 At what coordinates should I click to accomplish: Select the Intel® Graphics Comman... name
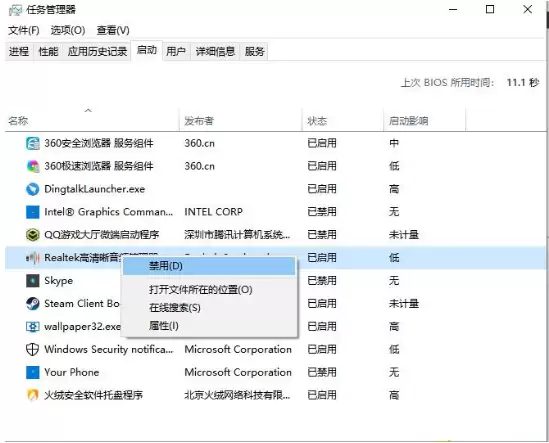pyautogui.click(x=109, y=212)
